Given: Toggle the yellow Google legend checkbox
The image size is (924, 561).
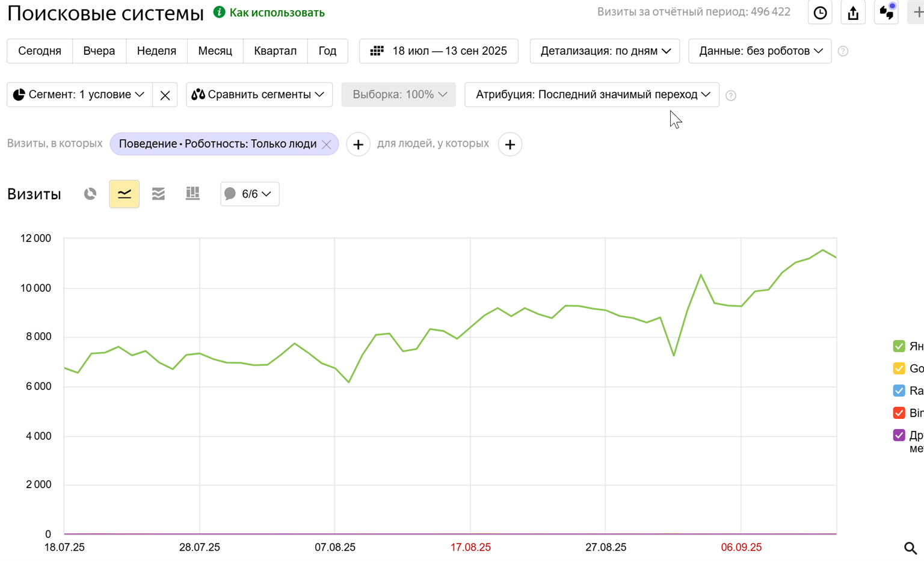Looking at the screenshot, I should [899, 368].
